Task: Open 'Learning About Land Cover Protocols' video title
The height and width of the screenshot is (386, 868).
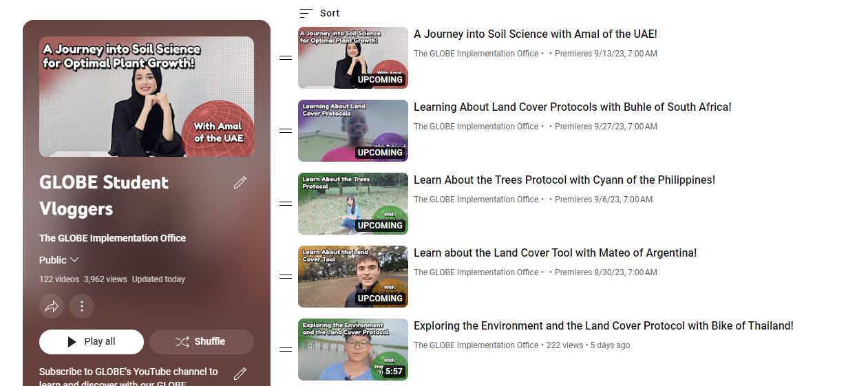Action: click(x=572, y=107)
